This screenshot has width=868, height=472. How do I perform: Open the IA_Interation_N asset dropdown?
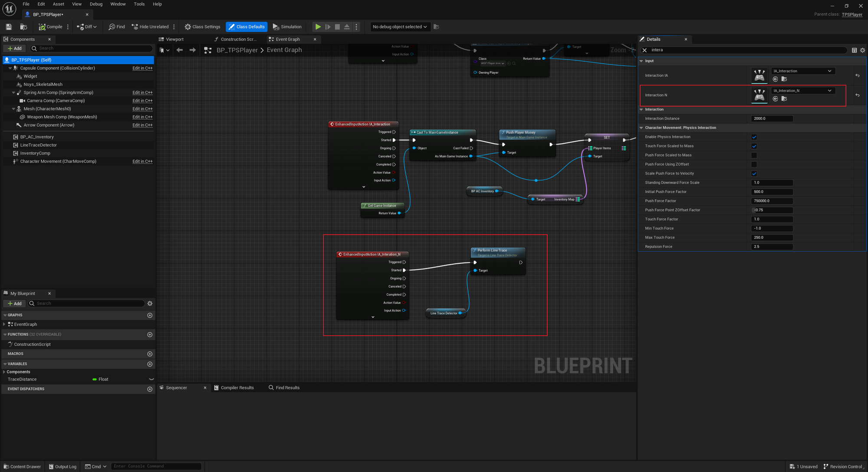click(x=802, y=91)
